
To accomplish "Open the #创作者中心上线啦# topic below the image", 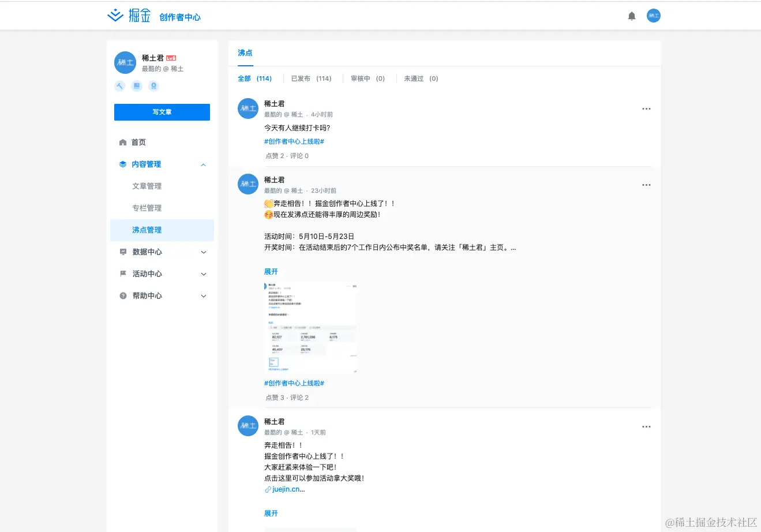I will point(294,383).
